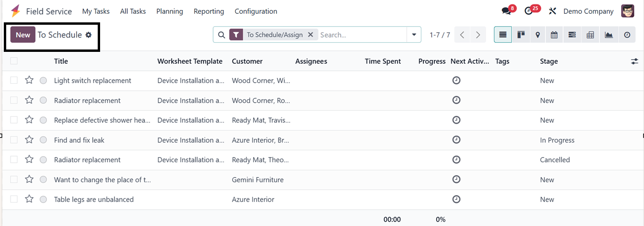Switch to Calendar view

(x=554, y=35)
